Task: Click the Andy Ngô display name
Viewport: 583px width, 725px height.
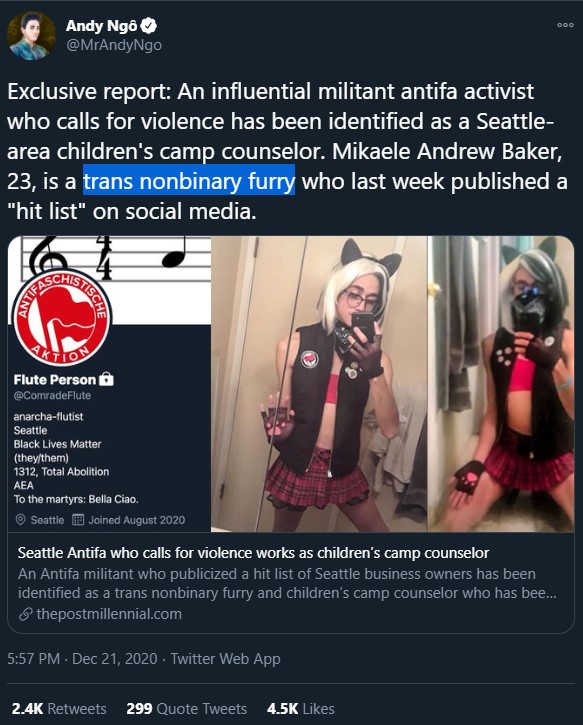Action: click(x=102, y=26)
